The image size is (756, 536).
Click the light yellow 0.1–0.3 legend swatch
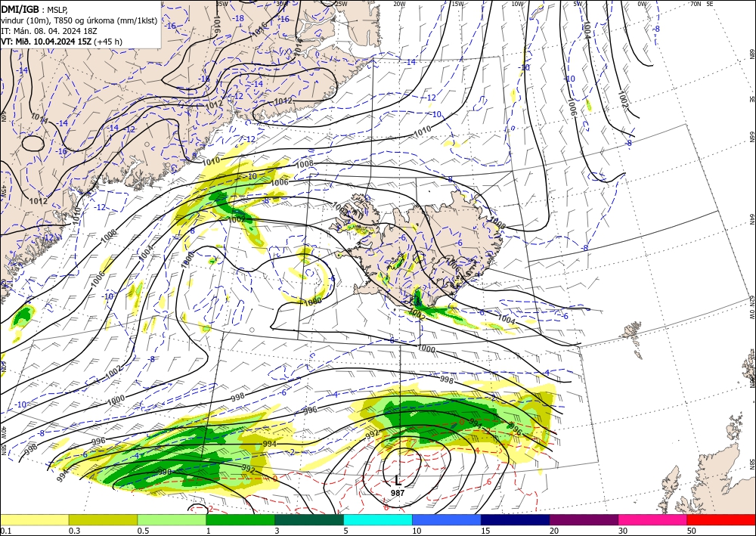click(34, 519)
